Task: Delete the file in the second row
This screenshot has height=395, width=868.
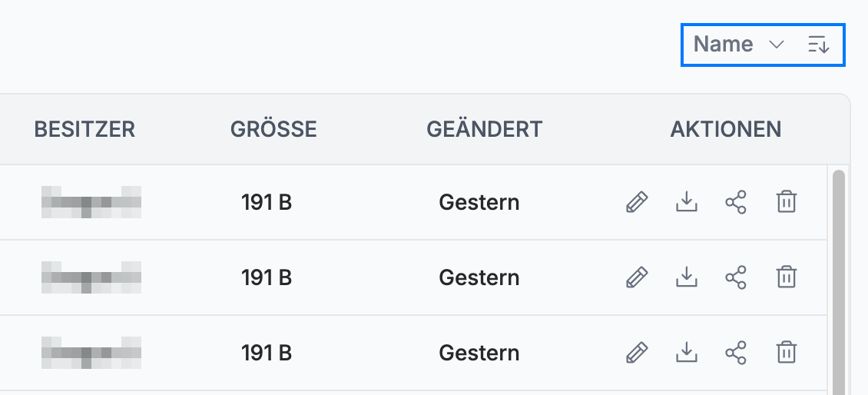Action: tap(786, 277)
